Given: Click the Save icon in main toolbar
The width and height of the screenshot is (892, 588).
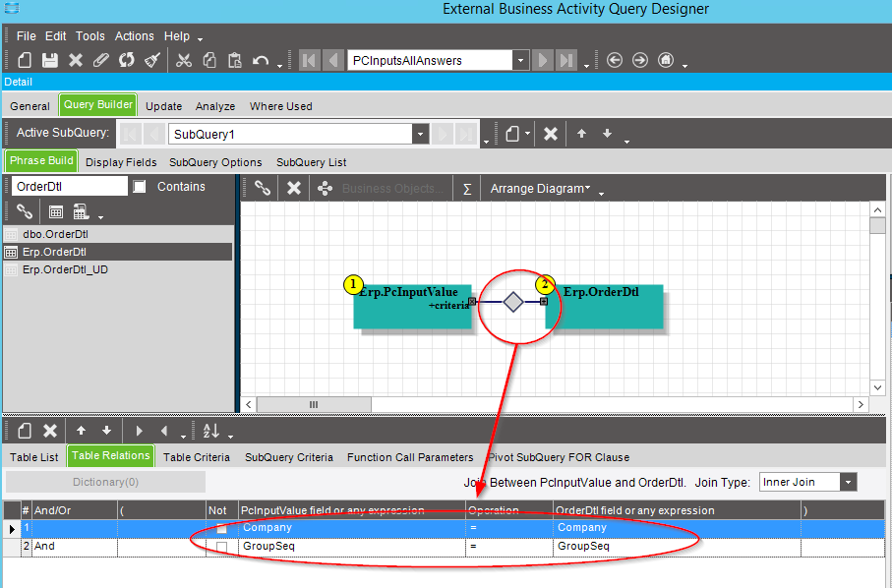Looking at the screenshot, I should click(x=50, y=60).
